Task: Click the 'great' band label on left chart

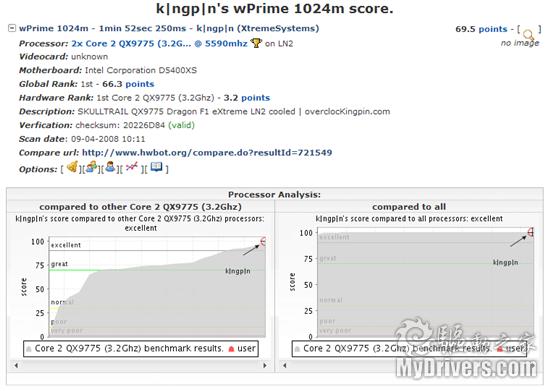Action: point(59,264)
